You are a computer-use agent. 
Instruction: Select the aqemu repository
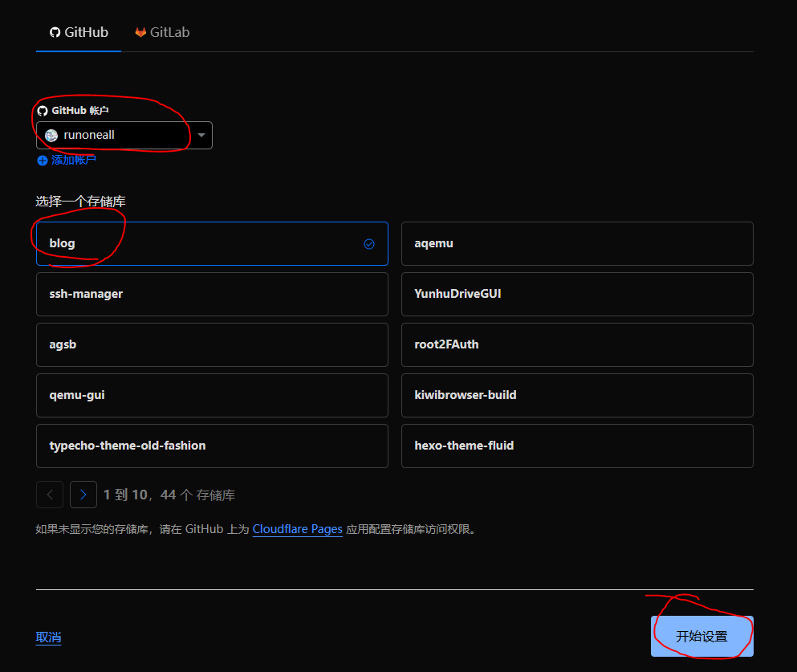577,243
